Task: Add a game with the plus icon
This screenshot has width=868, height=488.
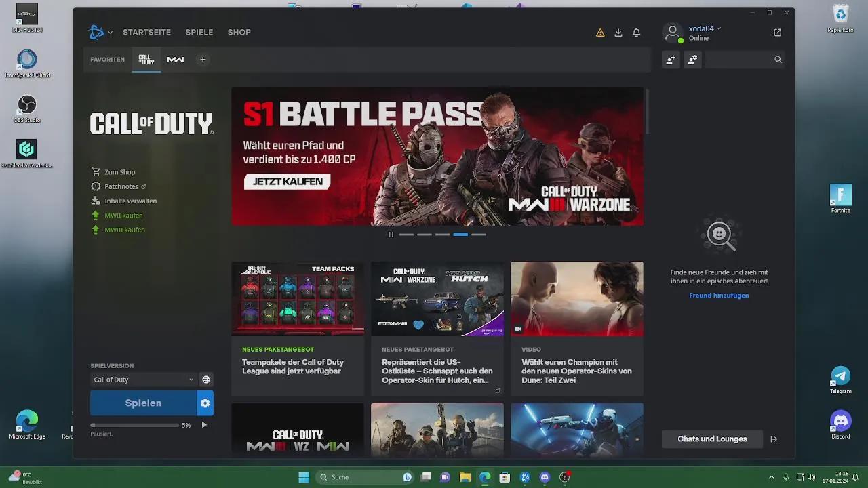Action: [202, 60]
